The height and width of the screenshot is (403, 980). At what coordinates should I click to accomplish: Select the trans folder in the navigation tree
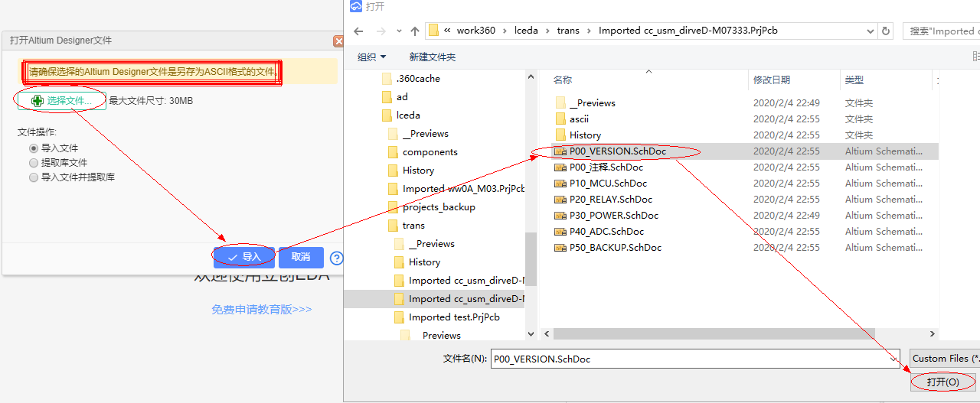point(413,225)
